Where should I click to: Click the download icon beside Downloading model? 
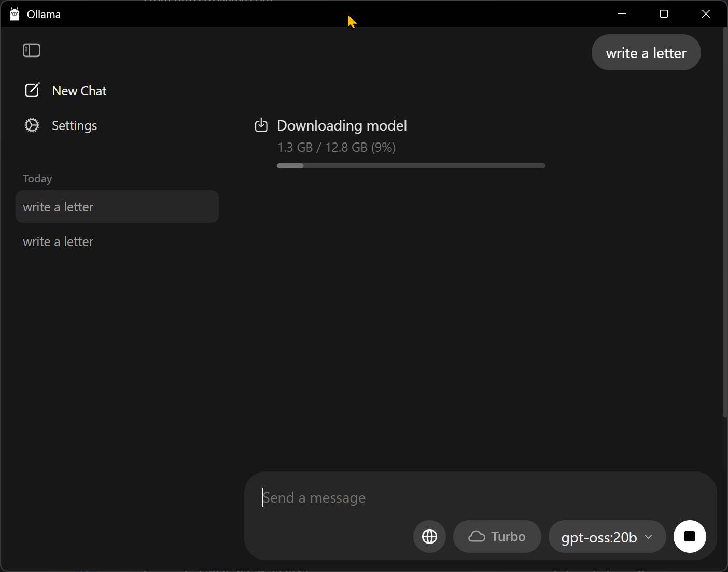click(x=261, y=125)
